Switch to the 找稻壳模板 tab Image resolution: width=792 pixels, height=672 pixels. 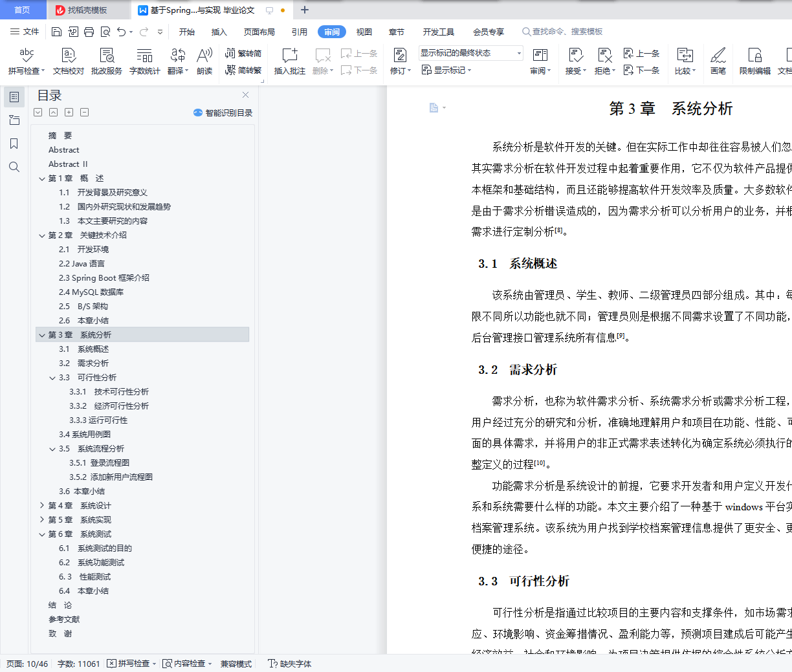coord(88,10)
